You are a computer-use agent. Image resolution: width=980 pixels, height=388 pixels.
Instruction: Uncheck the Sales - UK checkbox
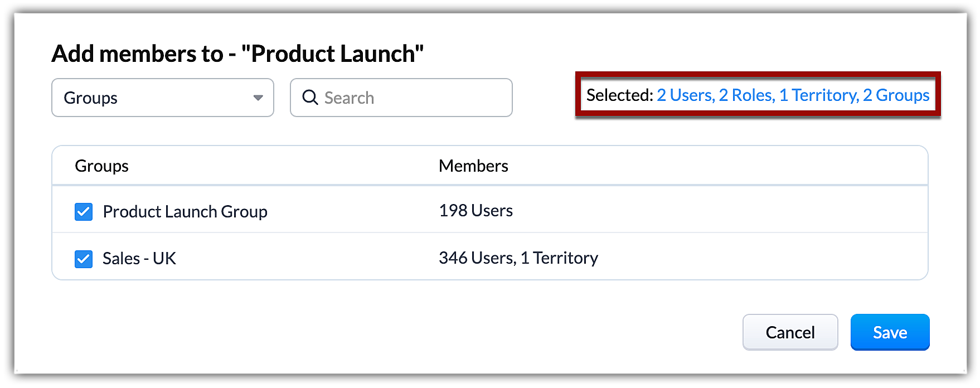84,259
